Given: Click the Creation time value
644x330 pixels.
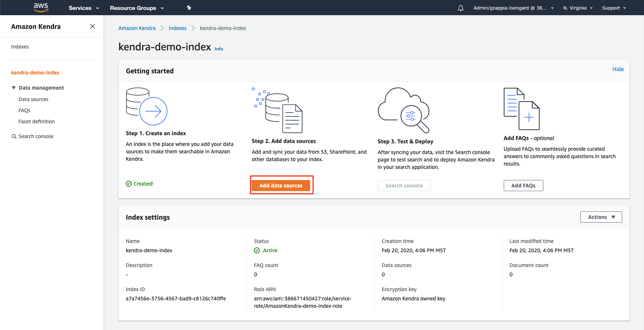Looking at the screenshot, I should (x=414, y=250).
